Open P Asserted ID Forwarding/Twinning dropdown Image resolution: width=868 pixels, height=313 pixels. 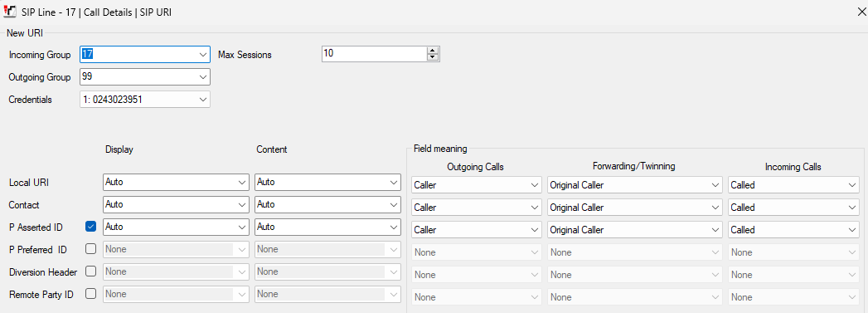pos(635,229)
